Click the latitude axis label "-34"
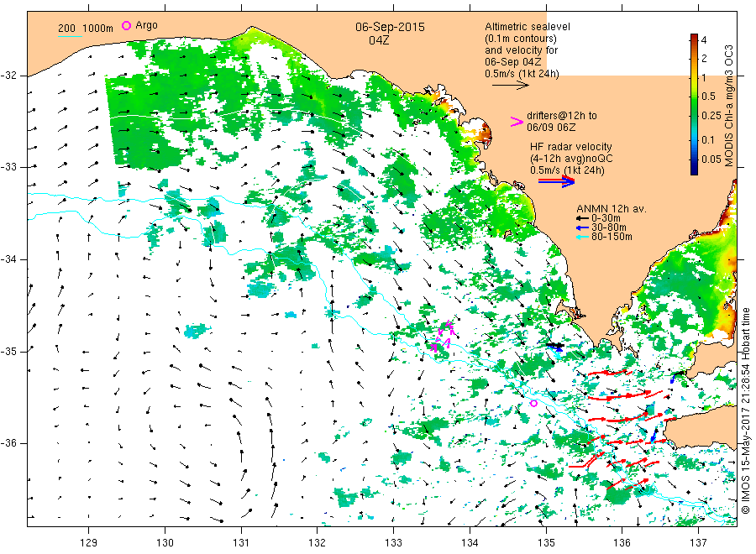The height and width of the screenshot is (554, 756). (8, 259)
